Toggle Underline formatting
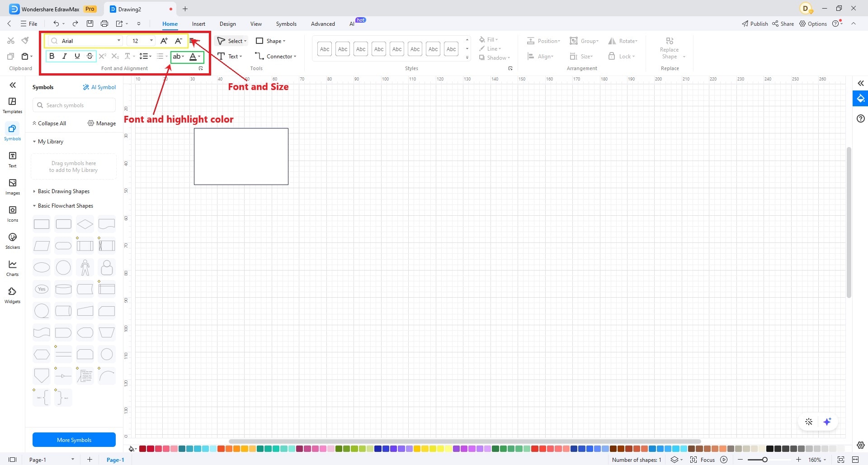 (x=77, y=56)
